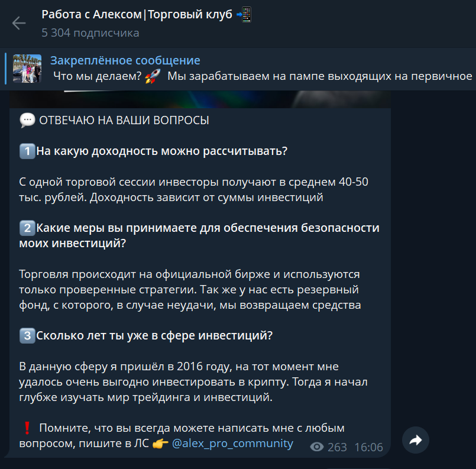Click the red exclamation mark emoji
Screen dimensions: 476x469
pyautogui.click(x=27, y=428)
